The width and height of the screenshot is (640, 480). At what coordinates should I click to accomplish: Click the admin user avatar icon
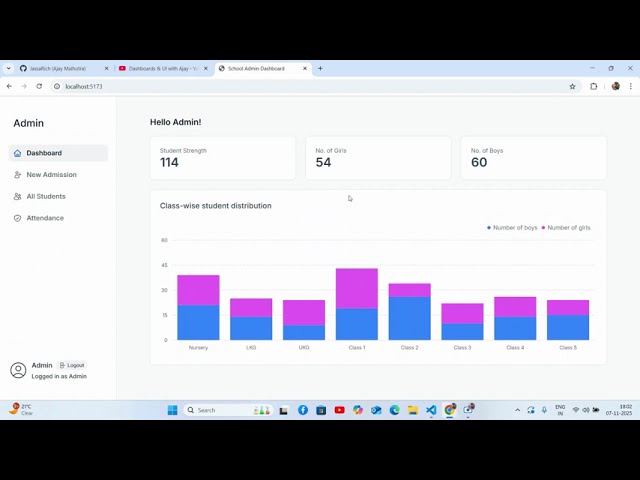(18, 370)
